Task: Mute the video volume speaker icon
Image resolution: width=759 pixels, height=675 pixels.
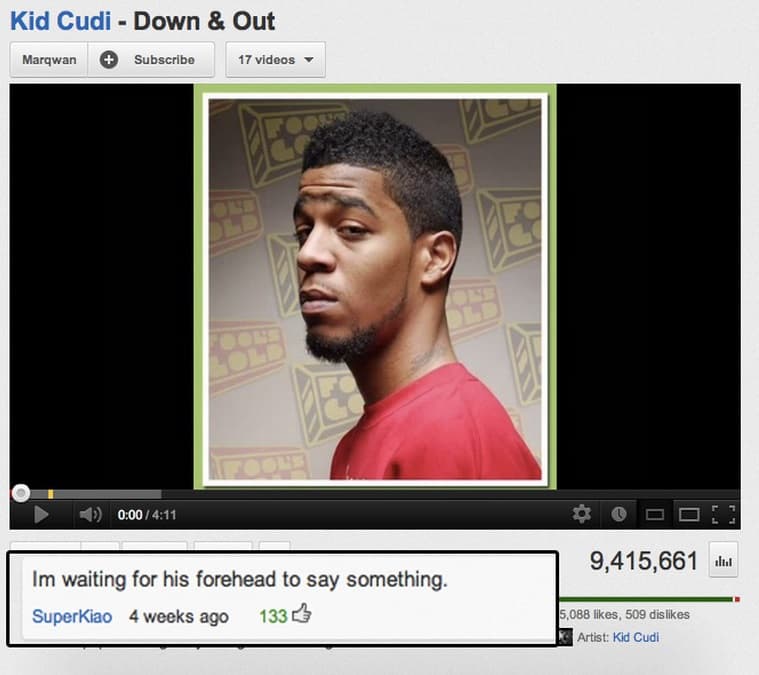Action: pyautogui.click(x=91, y=514)
